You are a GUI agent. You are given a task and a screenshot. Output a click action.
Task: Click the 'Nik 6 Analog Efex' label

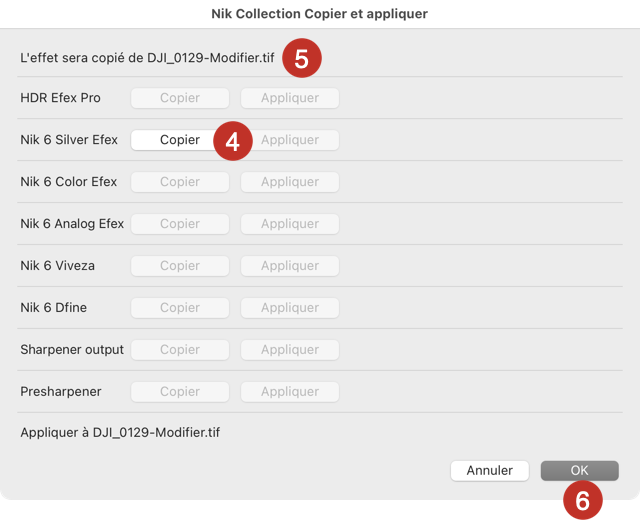tap(72, 224)
